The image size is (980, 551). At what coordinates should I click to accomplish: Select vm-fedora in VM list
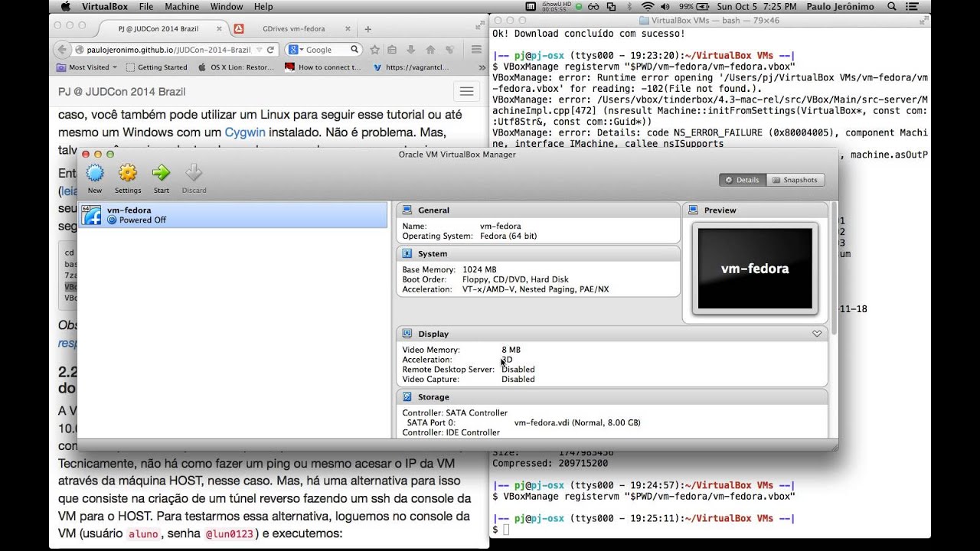pos(233,215)
